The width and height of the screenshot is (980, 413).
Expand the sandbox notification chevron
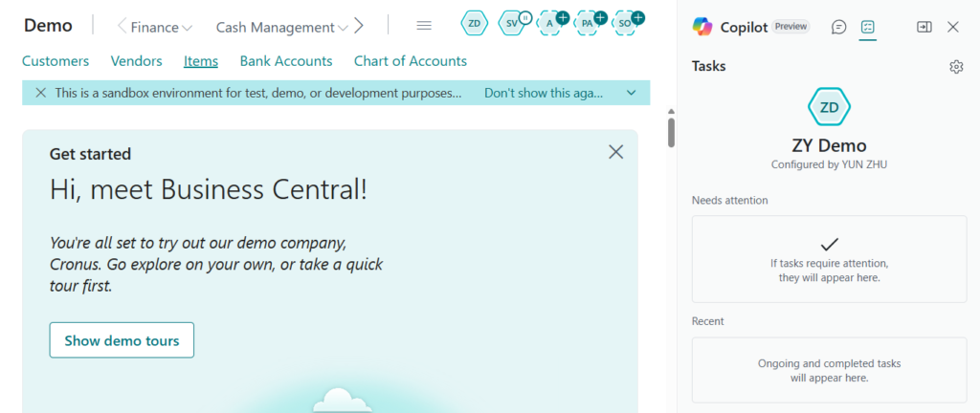pos(631,93)
